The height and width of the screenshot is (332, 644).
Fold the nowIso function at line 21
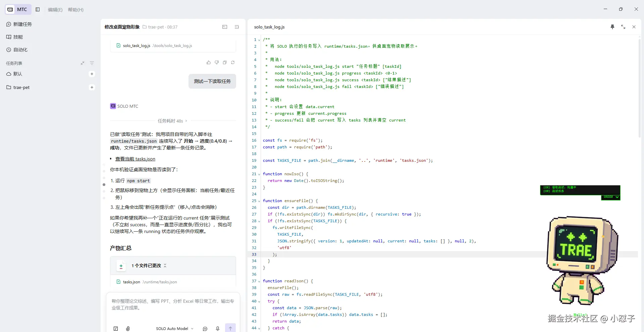click(259, 174)
